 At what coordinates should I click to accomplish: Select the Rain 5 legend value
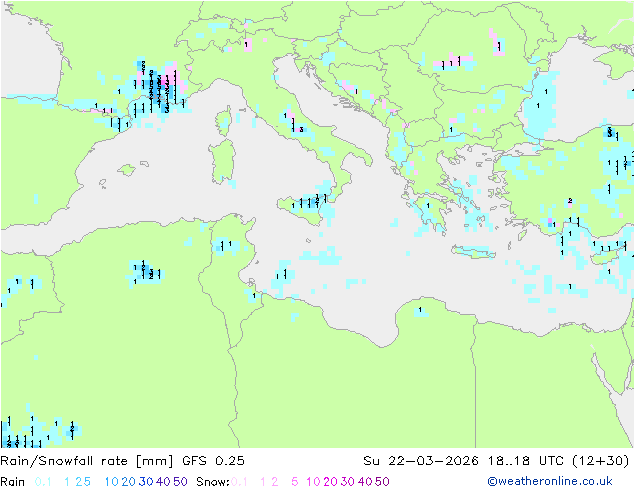point(87,482)
